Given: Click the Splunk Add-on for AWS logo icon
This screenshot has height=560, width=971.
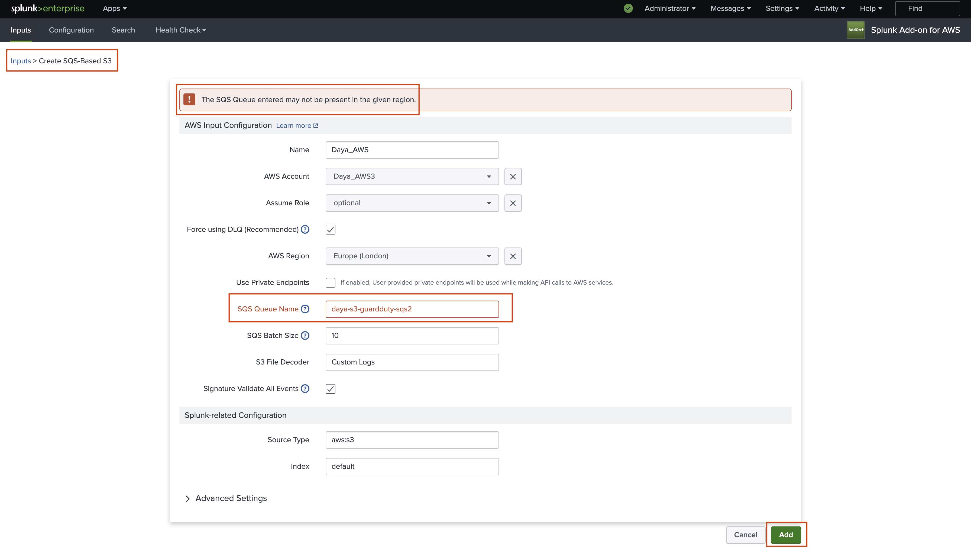Looking at the screenshot, I should [x=855, y=30].
